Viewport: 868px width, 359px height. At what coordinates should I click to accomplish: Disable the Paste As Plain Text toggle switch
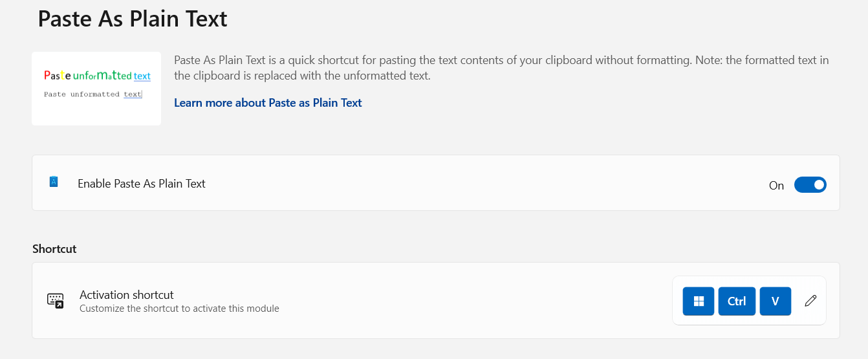coord(810,185)
